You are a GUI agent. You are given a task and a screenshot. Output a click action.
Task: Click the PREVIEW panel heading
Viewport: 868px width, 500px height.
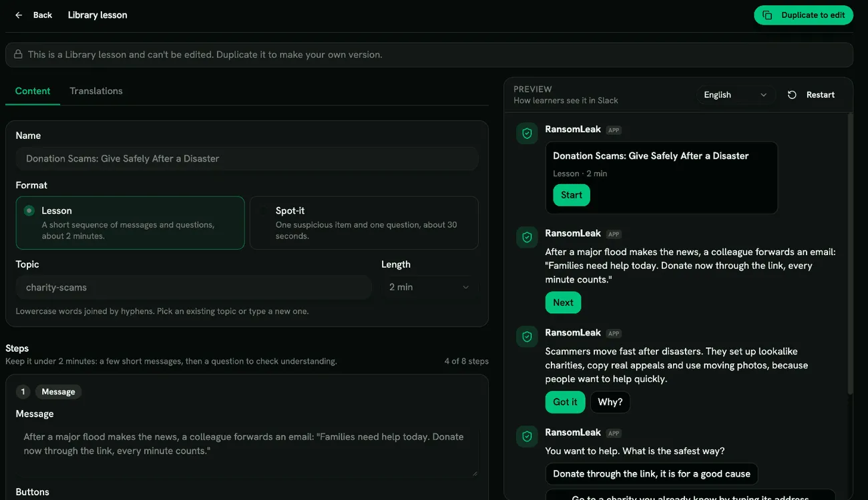(x=533, y=89)
